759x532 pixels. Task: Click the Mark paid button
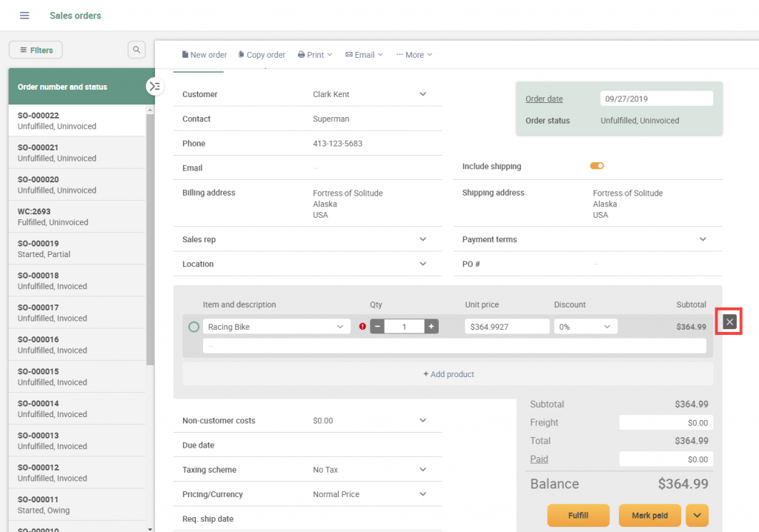(649, 515)
